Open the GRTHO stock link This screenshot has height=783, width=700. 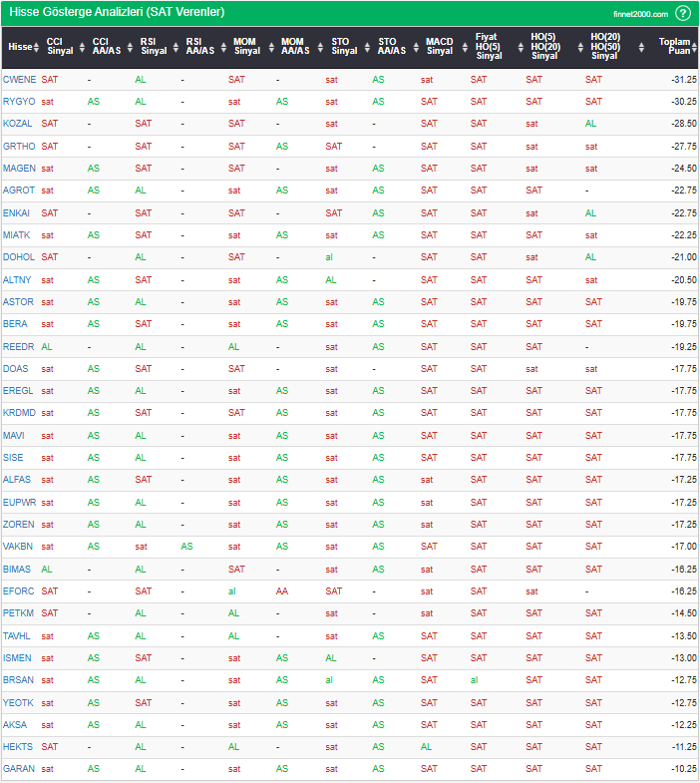coord(19,147)
